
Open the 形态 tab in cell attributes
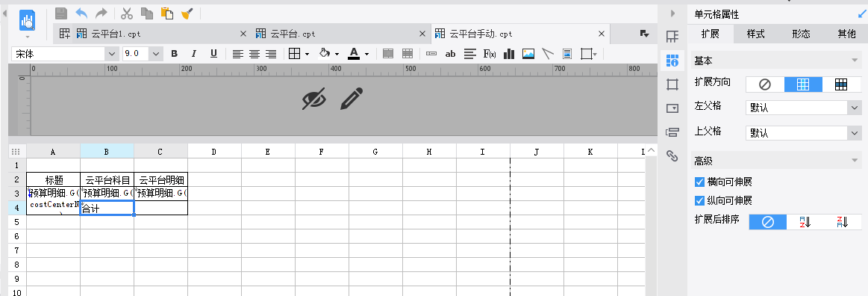[801, 34]
